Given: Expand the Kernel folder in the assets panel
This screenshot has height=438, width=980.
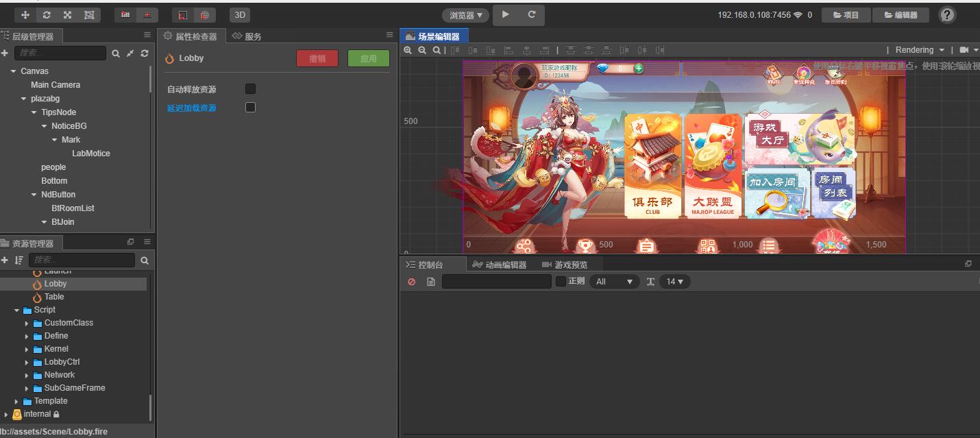Looking at the screenshot, I should click(x=27, y=349).
